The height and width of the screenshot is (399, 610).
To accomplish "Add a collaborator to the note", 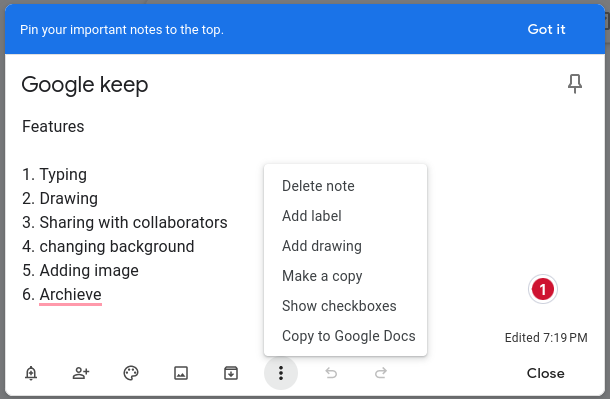I will [x=81, y=373].
